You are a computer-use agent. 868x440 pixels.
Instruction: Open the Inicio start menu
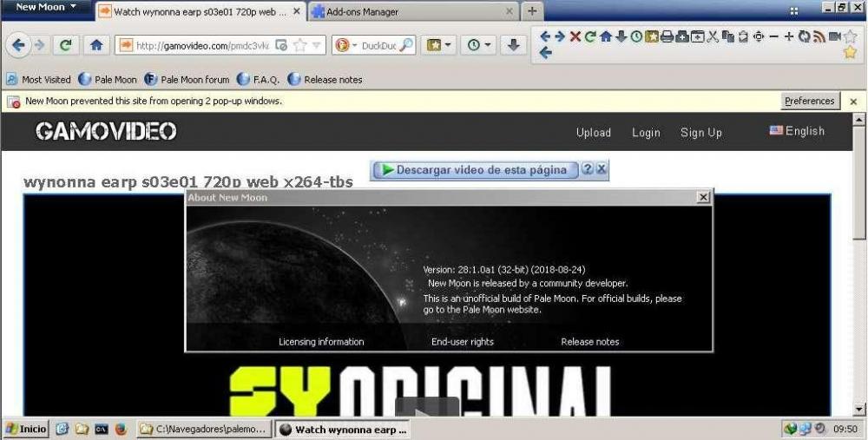pos(26,429)
